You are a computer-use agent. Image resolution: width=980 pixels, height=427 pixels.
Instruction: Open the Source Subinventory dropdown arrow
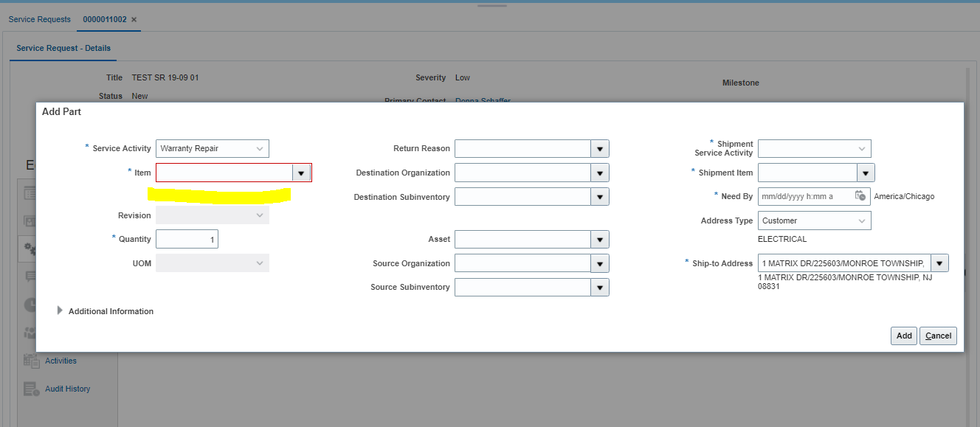tap(600, 288)
